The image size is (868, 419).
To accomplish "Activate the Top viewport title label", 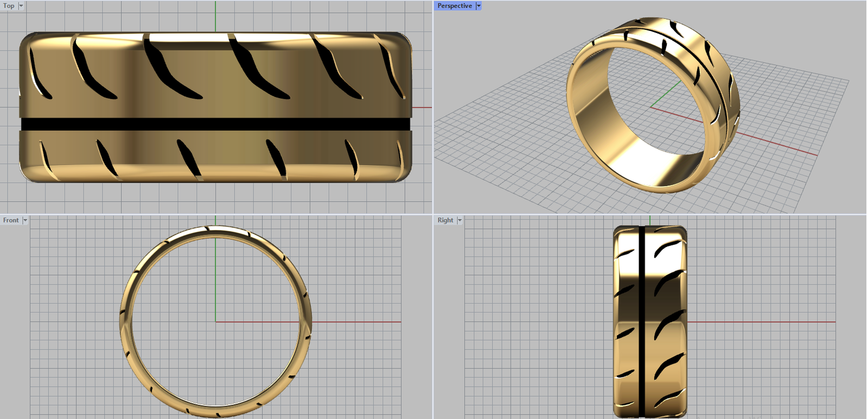I will point(9,6).
